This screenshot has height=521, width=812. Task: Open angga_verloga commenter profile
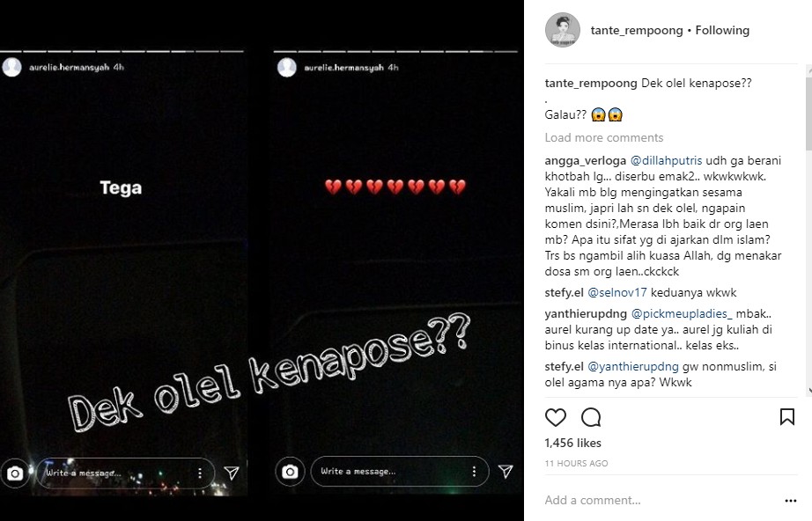tap(585, 161)
